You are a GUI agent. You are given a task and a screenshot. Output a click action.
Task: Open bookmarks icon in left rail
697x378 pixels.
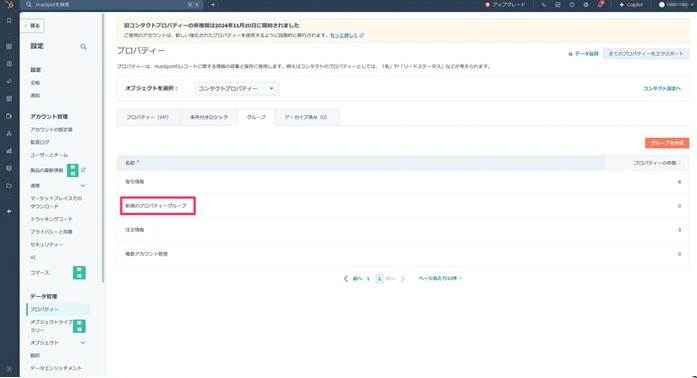[x=9, y=20]
